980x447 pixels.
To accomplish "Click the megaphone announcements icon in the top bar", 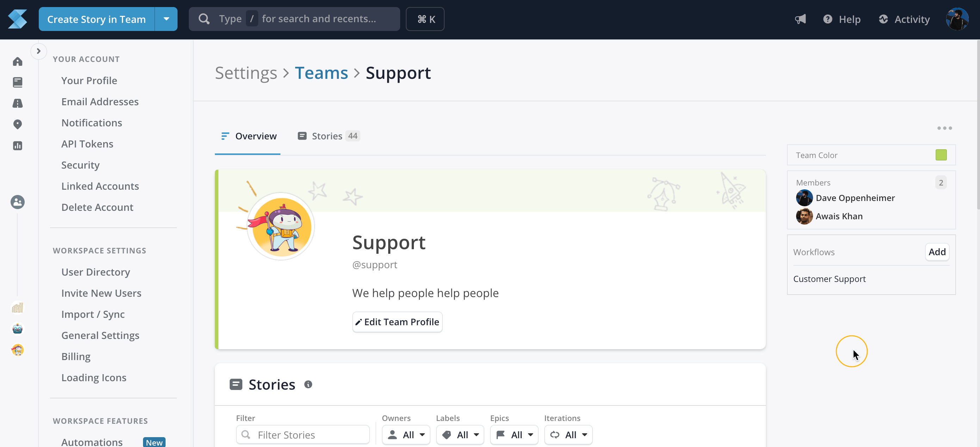I will click(800, 19).
